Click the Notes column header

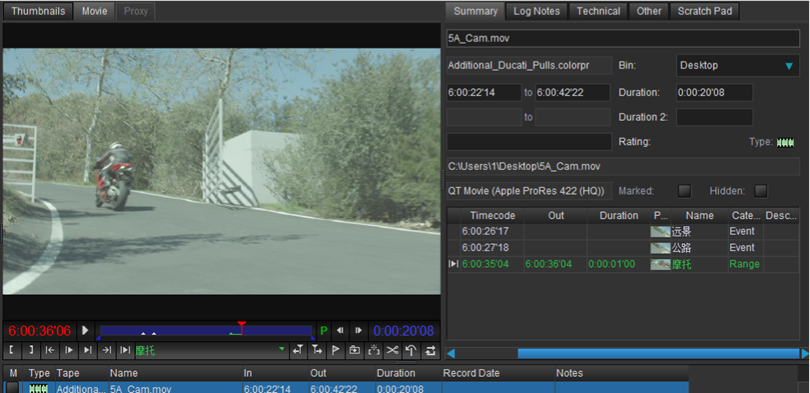(x=621, y=373)
